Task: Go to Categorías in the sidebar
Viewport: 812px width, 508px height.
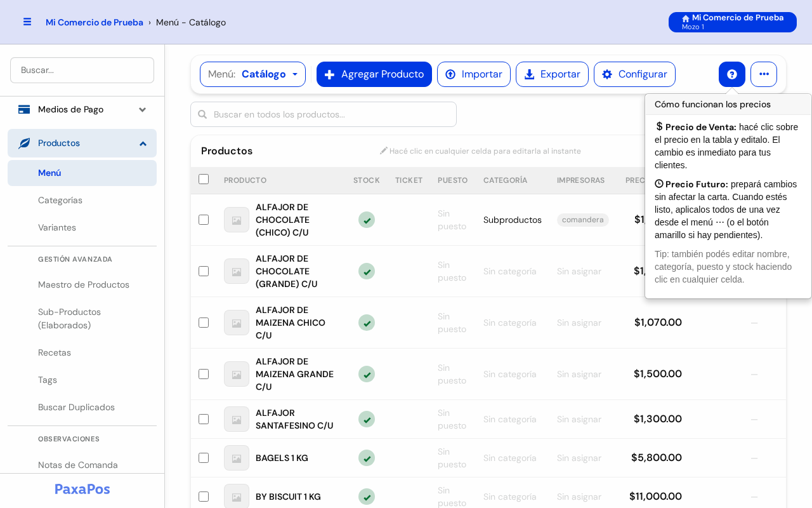Action: 82,200
